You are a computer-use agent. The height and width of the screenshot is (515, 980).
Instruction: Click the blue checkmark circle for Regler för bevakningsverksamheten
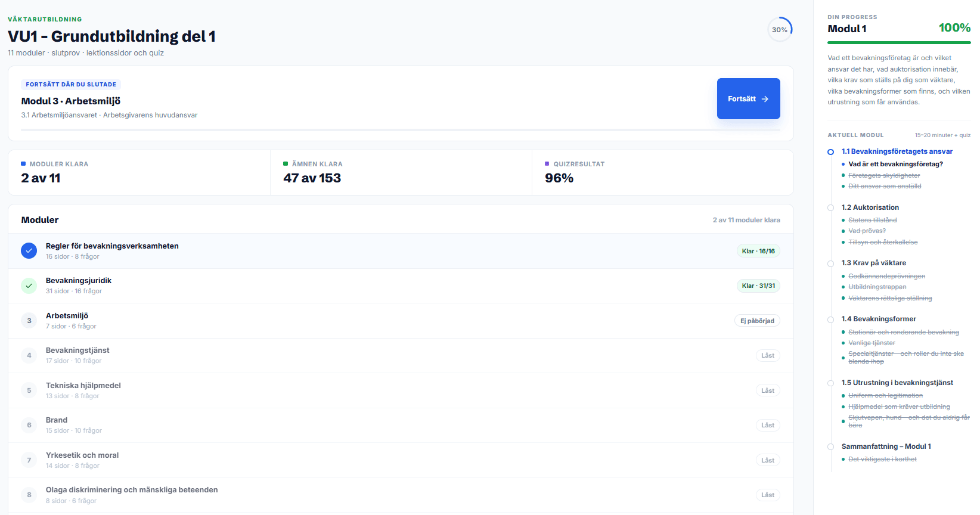pos(29,251)
